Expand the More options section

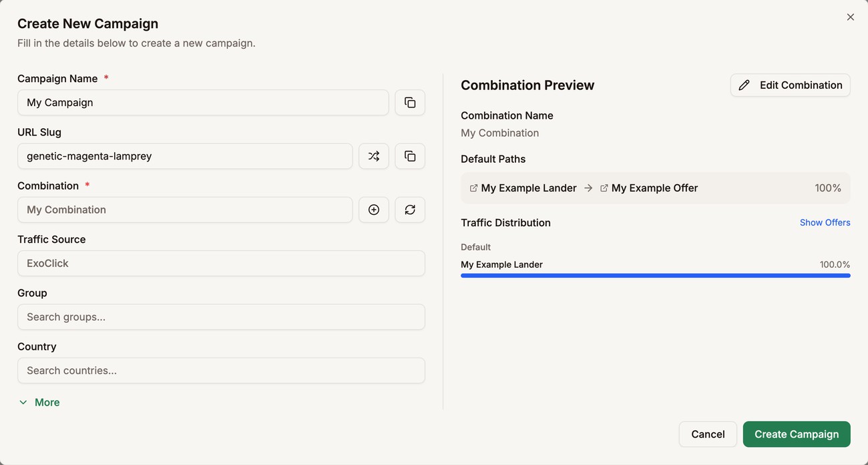[39, 402]
